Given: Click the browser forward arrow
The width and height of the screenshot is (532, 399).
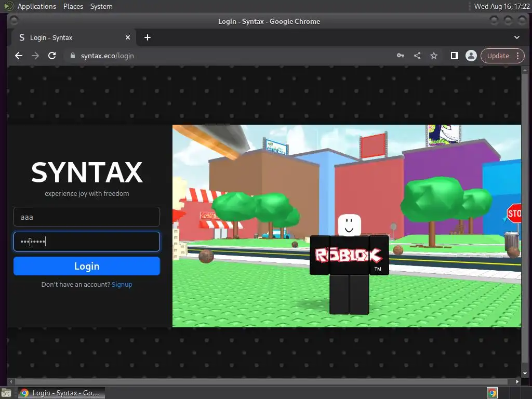Looking at the screenshot, I should pos(35,56).
